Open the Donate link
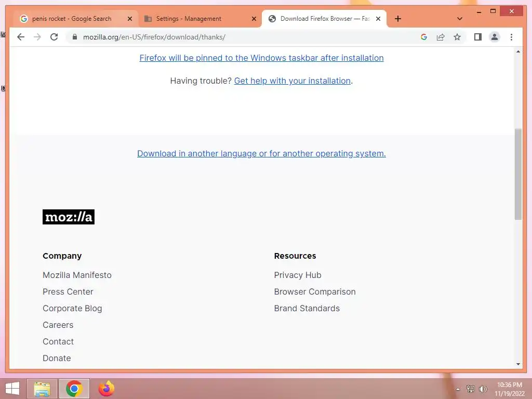This screenshot has height=399, width=532. [57, 358]
